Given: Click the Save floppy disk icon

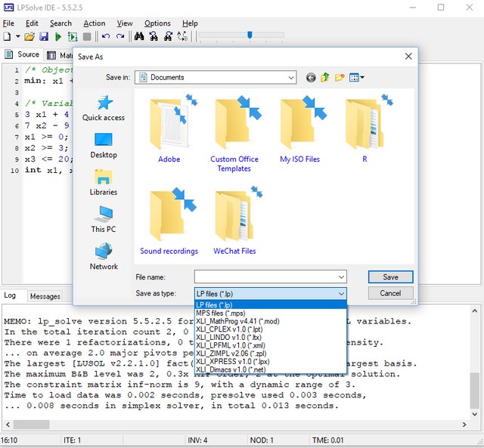Looking at the screenshot, I should (x=44, y=36).
